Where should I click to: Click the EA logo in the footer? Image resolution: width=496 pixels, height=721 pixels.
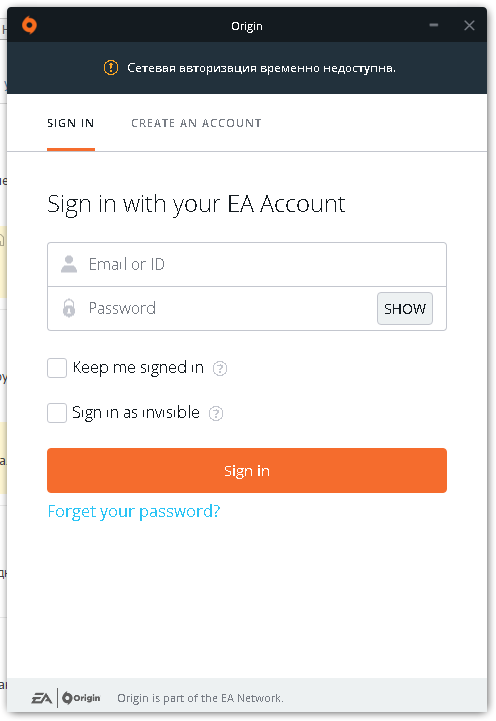41,698
